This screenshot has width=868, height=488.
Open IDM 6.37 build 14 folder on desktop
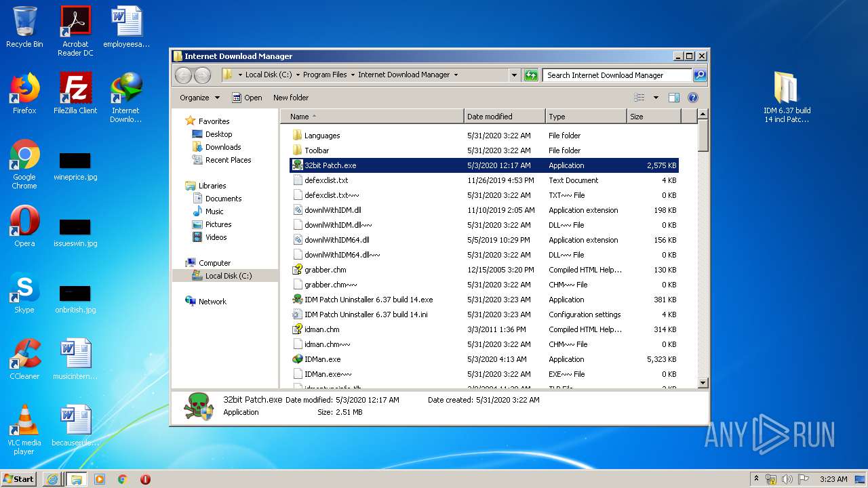click(x=787, y=98)
